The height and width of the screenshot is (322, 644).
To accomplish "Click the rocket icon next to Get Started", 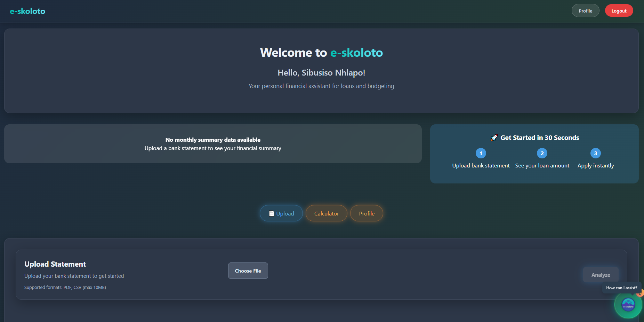I will (x=494, y=137).
